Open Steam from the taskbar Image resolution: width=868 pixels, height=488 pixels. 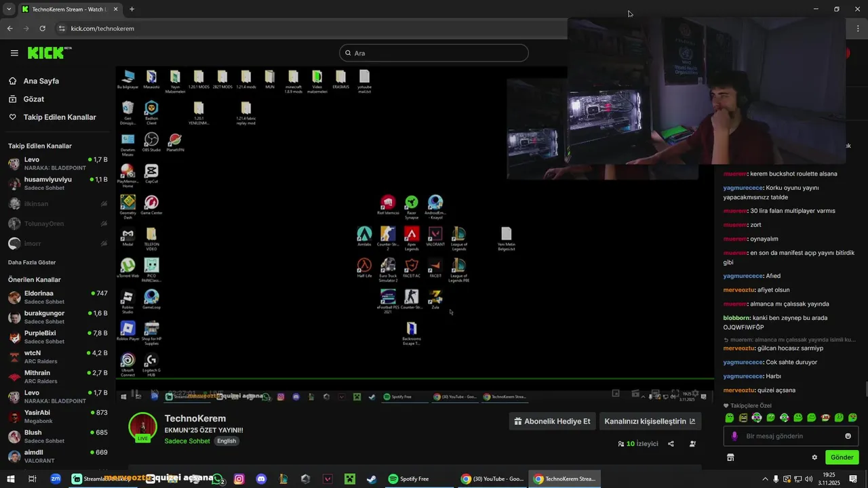pyautogui.click(x=372, y=479)
